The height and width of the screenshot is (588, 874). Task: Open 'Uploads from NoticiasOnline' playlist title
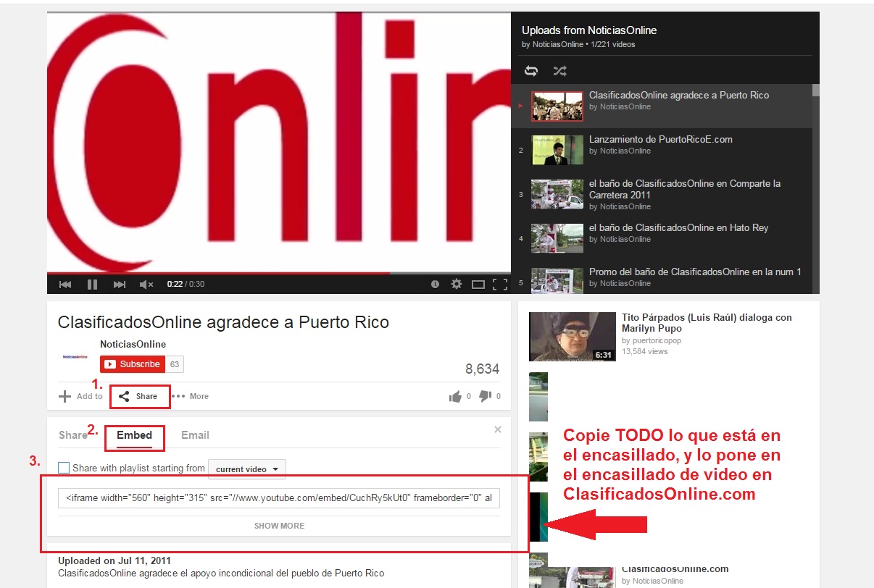(589, 30)
